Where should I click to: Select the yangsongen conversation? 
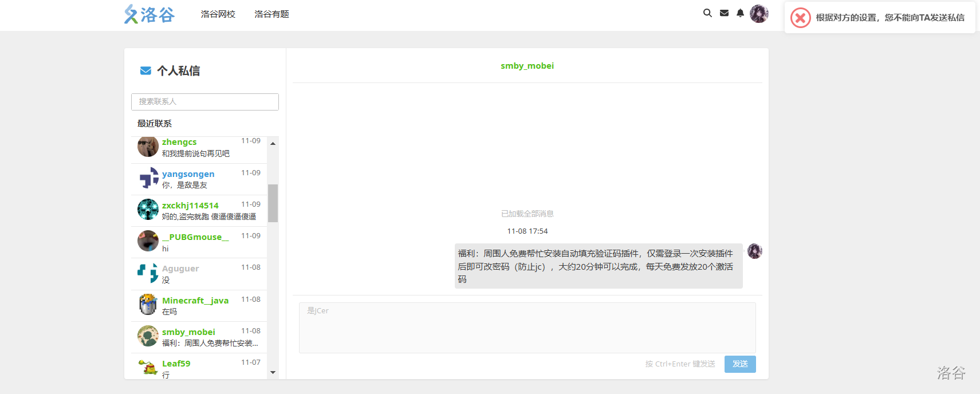tap(199, 179)
